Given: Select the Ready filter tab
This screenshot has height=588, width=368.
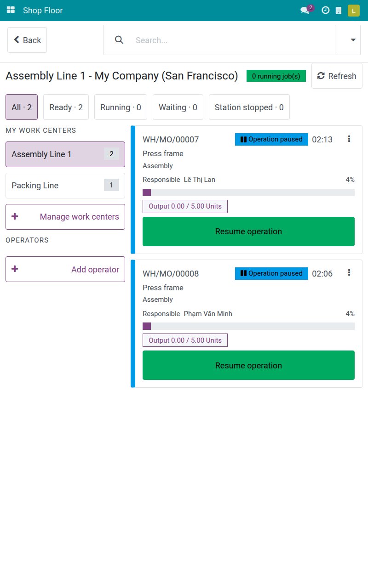Looking at the screenshot, I should point(66,107).
